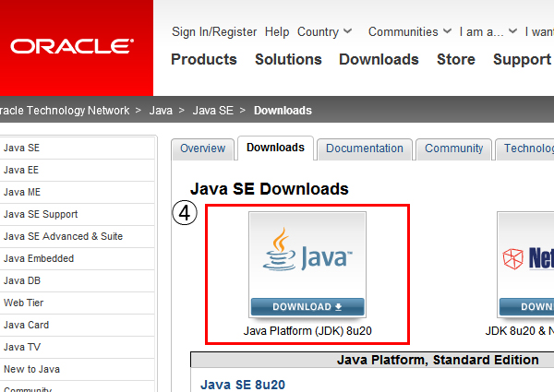Click 'JDK 8u20 &' NetBeans caption
The height and width of the screenshot is (392, 554).
519,331
